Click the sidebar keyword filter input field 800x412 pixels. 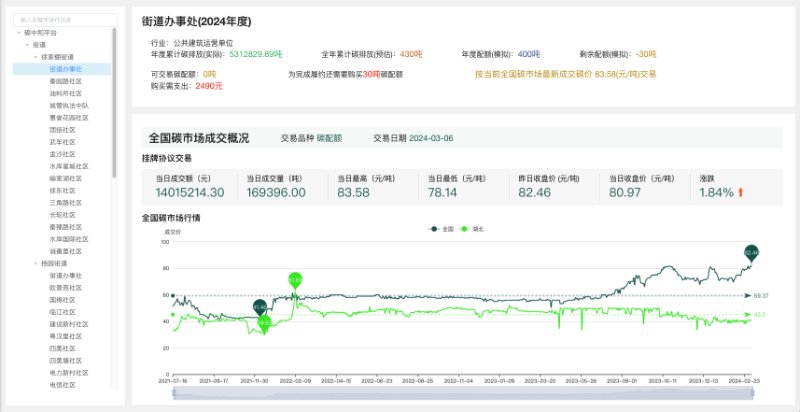click(x=64, y=18)
